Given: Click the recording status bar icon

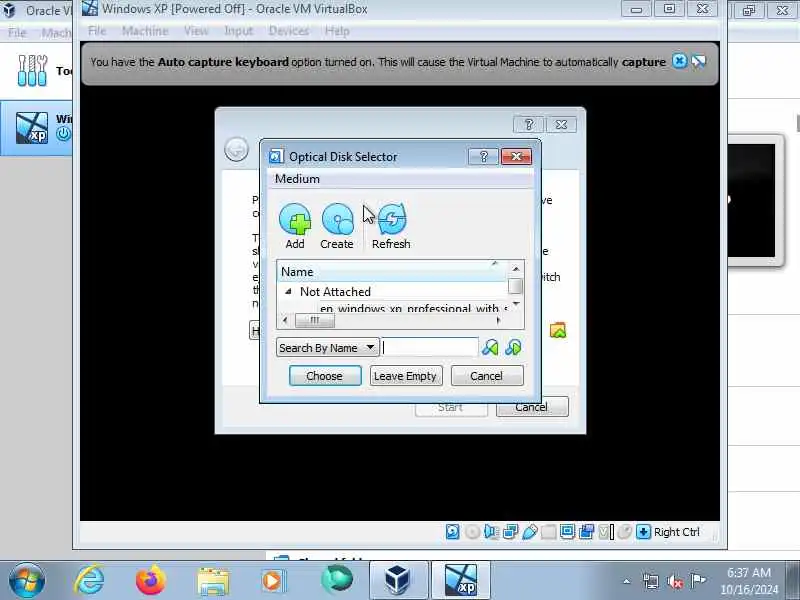Looking at the screenshot, I should click(x=586, y=532).
